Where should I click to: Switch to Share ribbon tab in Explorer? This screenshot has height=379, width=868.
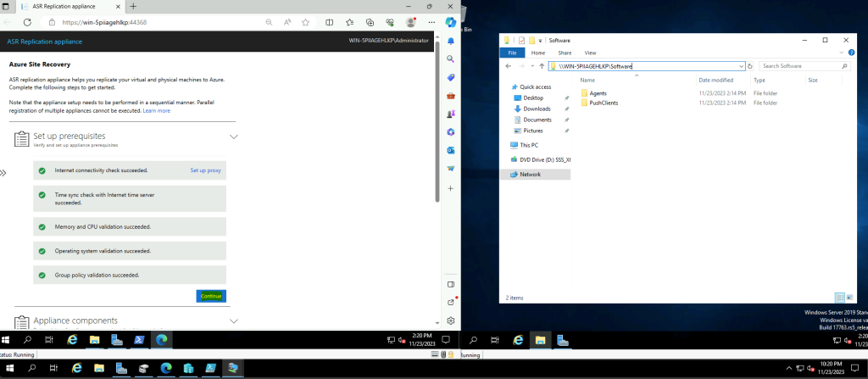565,53
